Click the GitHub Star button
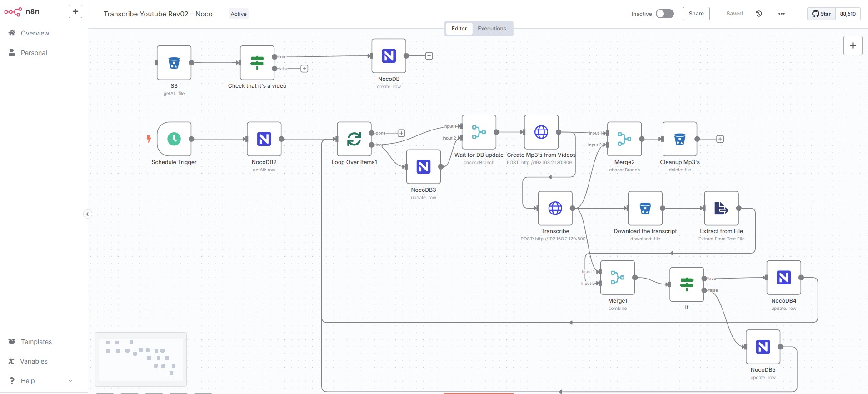 [822, 14]
